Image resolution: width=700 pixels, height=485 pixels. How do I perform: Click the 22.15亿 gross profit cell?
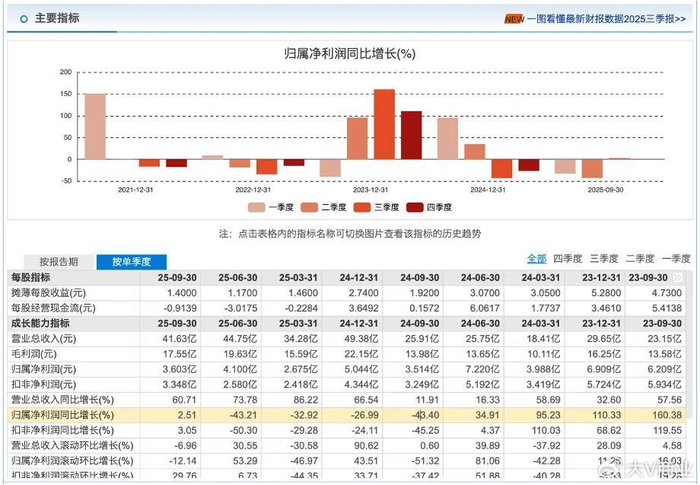[x=361, y=354]
